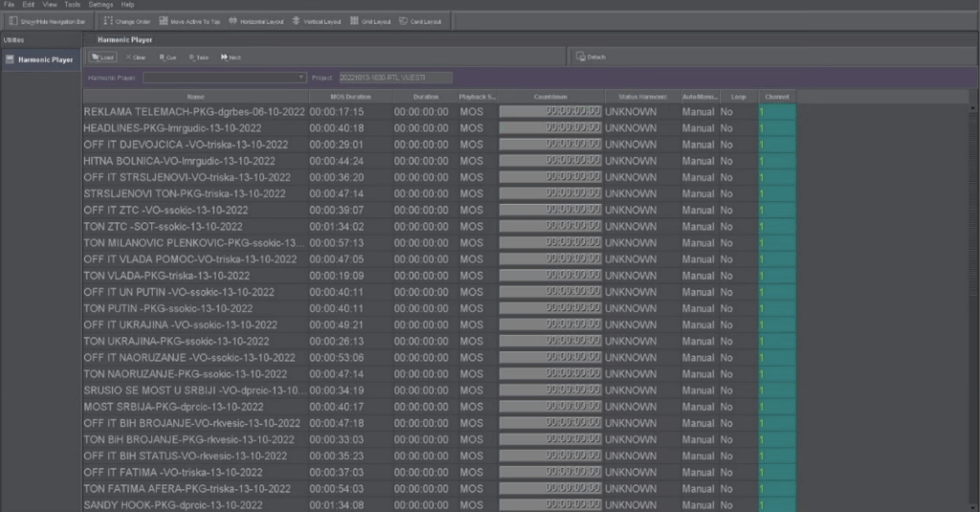Select row TON VLADA-PKG-triska-13-10-2022
The image size is (980, 512).
[439, 276]
